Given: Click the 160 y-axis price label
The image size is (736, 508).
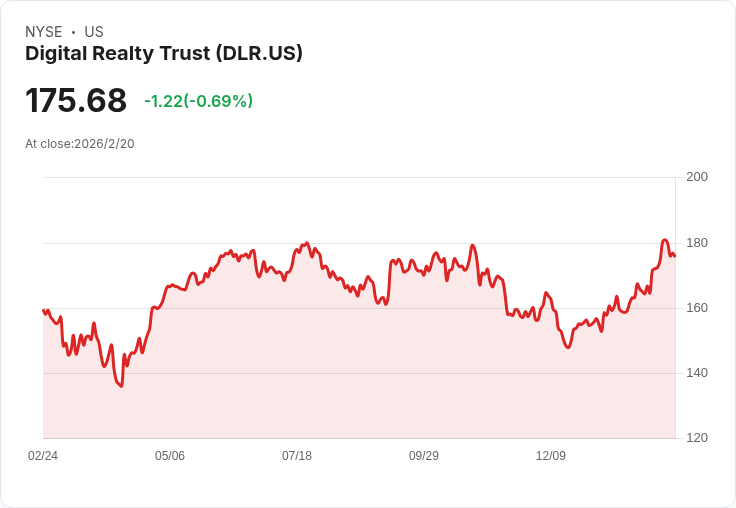Looking at the screenshot, I should tap(697, 308).
